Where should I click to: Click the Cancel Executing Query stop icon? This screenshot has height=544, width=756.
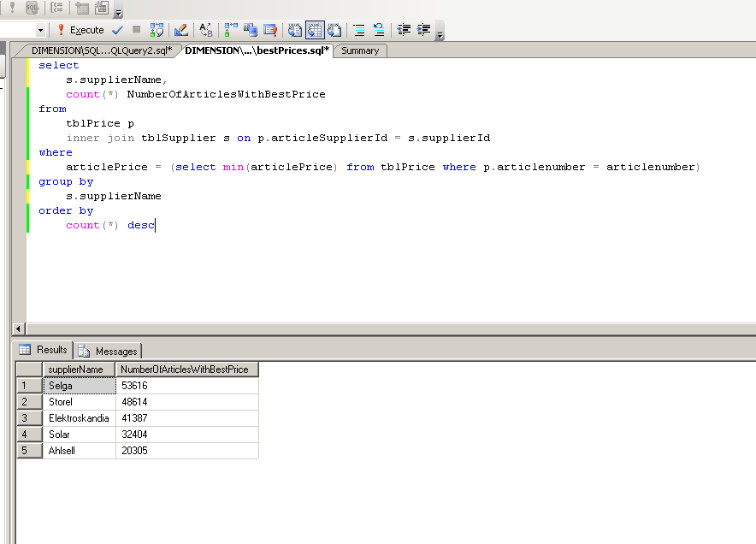137,30
